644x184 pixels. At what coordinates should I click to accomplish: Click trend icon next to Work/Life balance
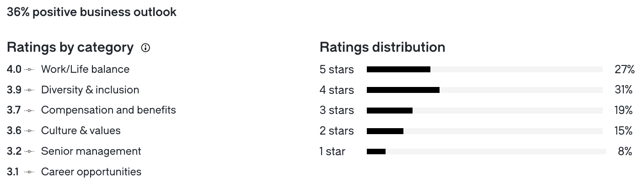[30, 70]
